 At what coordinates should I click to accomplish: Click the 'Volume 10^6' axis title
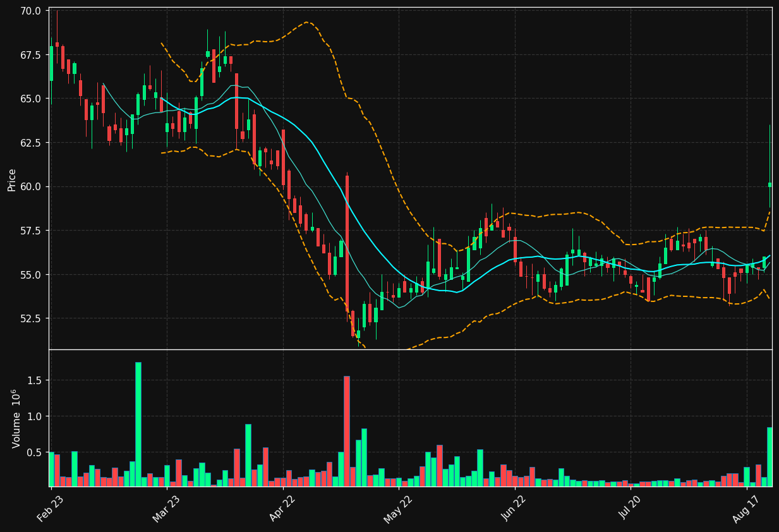[15, 419]
